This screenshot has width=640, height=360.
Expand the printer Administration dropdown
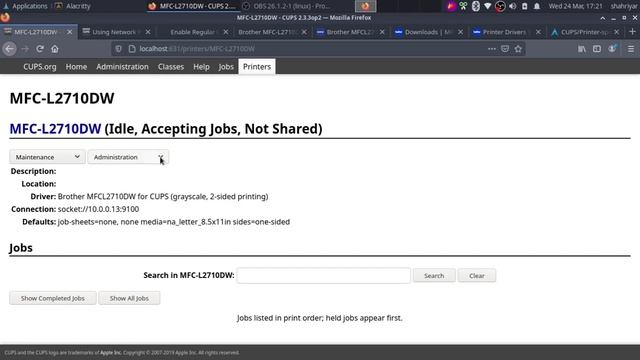click(128, 157)
